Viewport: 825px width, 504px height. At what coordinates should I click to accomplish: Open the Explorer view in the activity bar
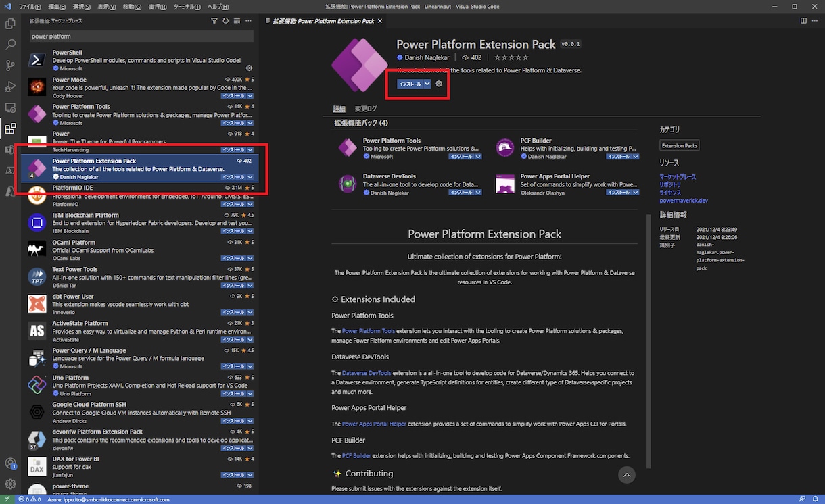(x=10, y=24)
